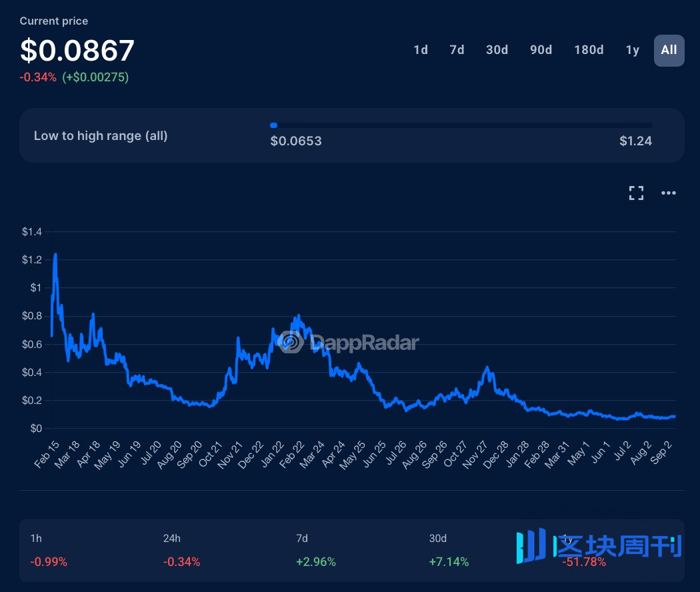Open the chart options three-dot menu
The image size is (700, 592).
click(x=668, y=193)
